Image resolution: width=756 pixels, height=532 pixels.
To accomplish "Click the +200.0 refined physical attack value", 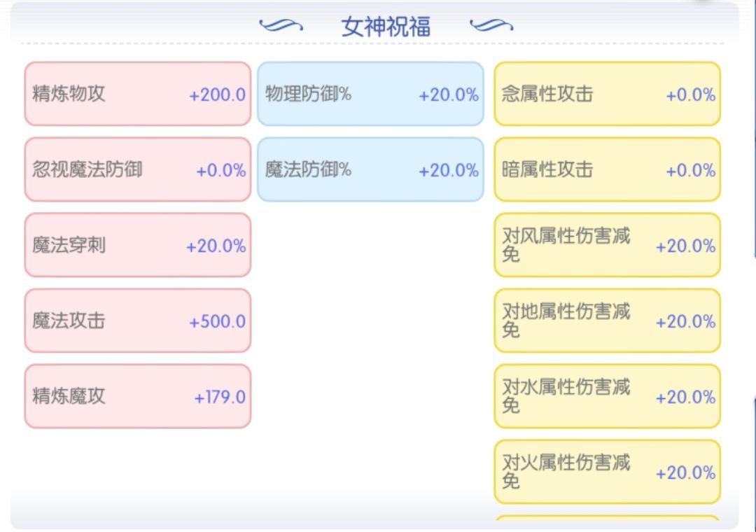I will (217, 94).
